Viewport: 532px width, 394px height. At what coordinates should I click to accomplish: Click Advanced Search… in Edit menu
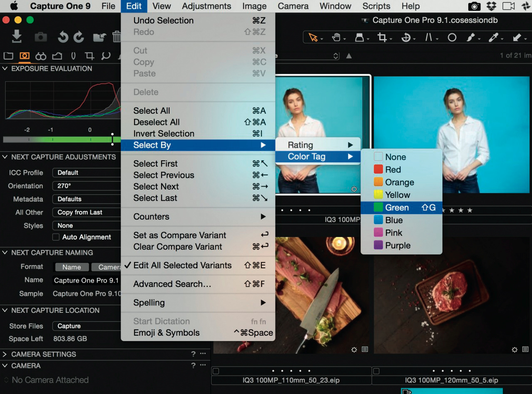[x=172, y=284]
